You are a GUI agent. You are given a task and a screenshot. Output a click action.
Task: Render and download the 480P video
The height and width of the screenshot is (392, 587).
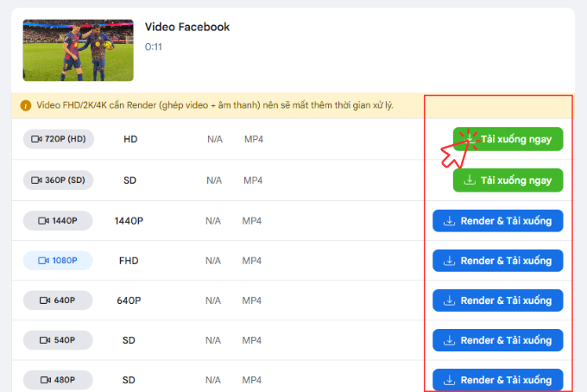click(x=498, y=380)
